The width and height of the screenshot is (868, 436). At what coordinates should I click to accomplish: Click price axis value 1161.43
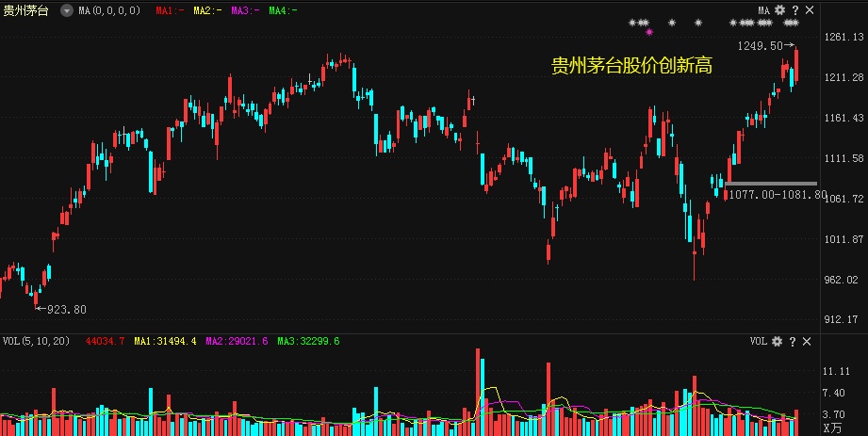843,118
